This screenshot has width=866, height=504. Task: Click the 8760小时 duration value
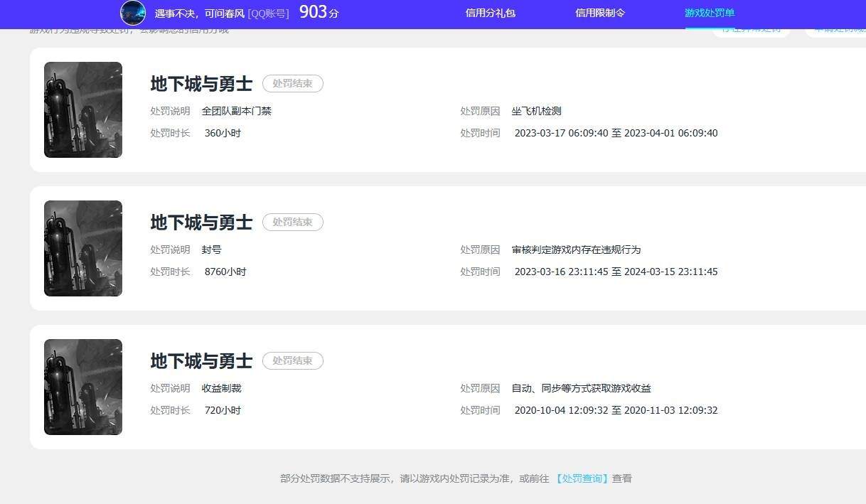point(225,272)
